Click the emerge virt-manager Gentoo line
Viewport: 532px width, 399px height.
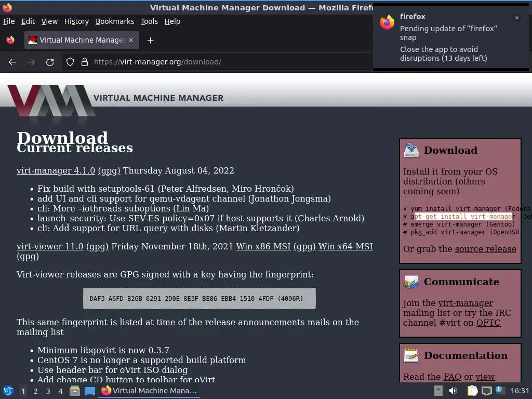click(459, 224)
